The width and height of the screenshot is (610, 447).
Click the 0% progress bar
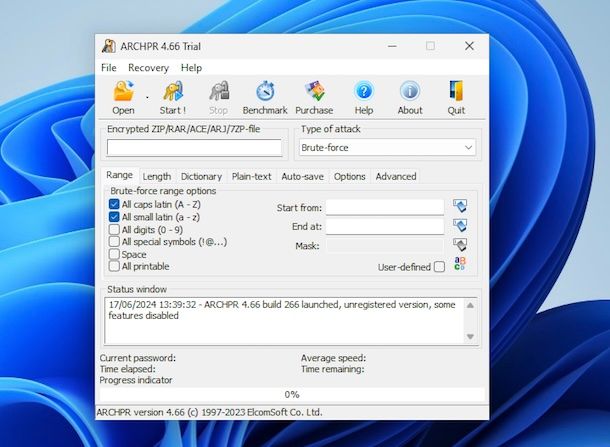(292, 394)
